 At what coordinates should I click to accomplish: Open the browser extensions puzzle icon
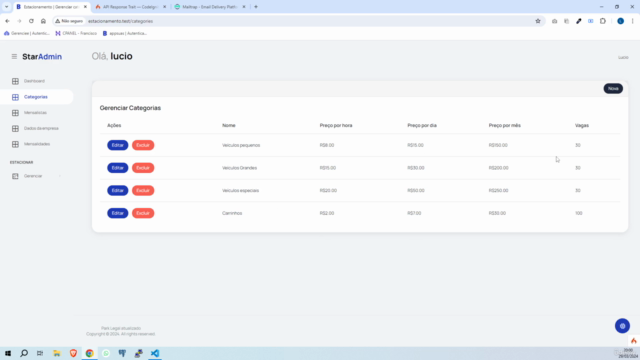tap(603, 21)
